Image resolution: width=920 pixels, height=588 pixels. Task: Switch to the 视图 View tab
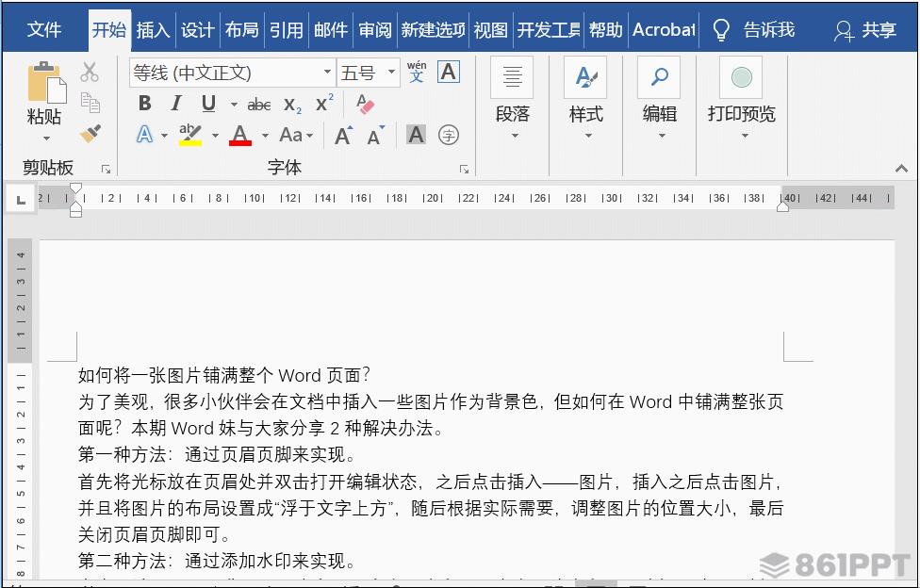pos(490,30)
